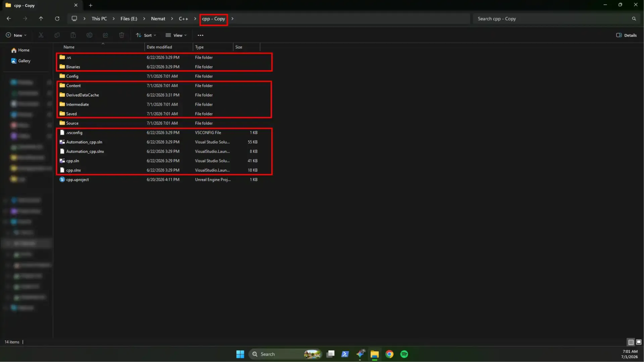Switch to large thumbnails view icon

[639, 342]
